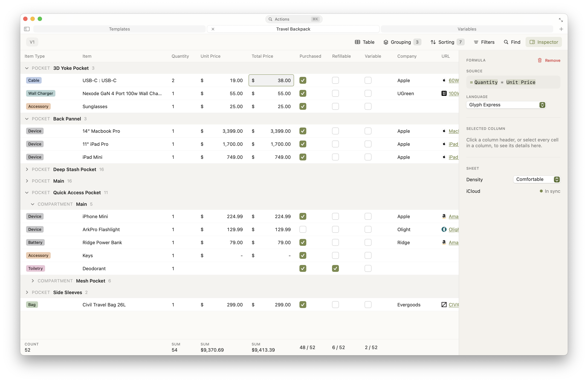Open the Grouping settings
Viewport: 588px width, 382px height.
402,42
